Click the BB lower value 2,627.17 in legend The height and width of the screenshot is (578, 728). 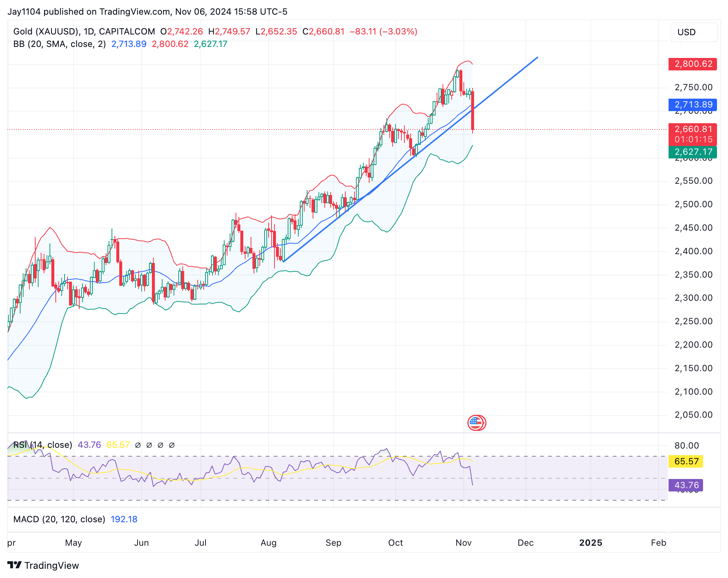[211, 44]
